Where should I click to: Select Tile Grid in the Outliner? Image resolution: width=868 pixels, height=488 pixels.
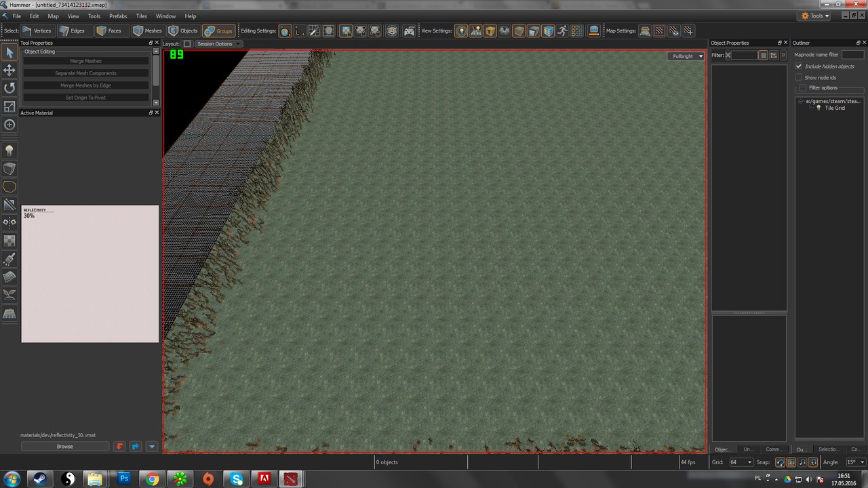(834, 108)
